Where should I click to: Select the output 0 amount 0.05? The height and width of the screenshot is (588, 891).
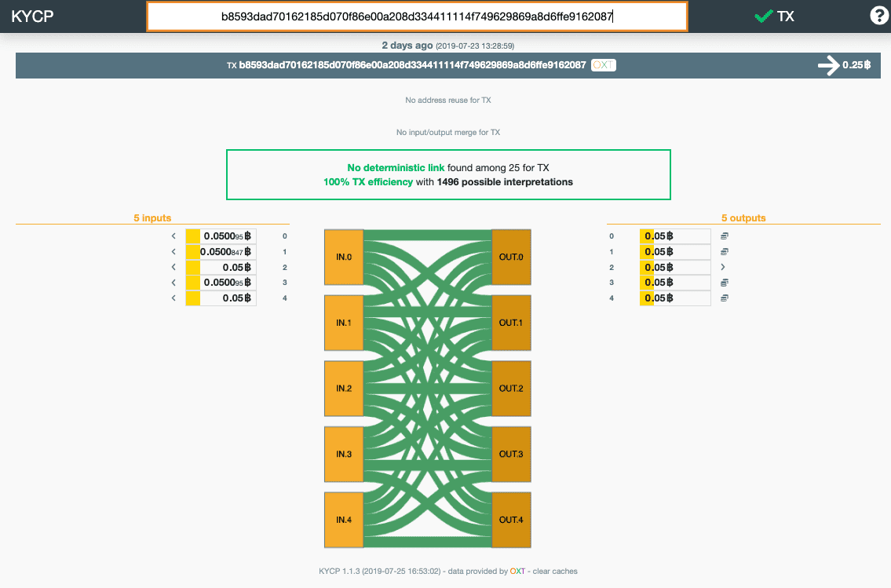coord(675,236)
